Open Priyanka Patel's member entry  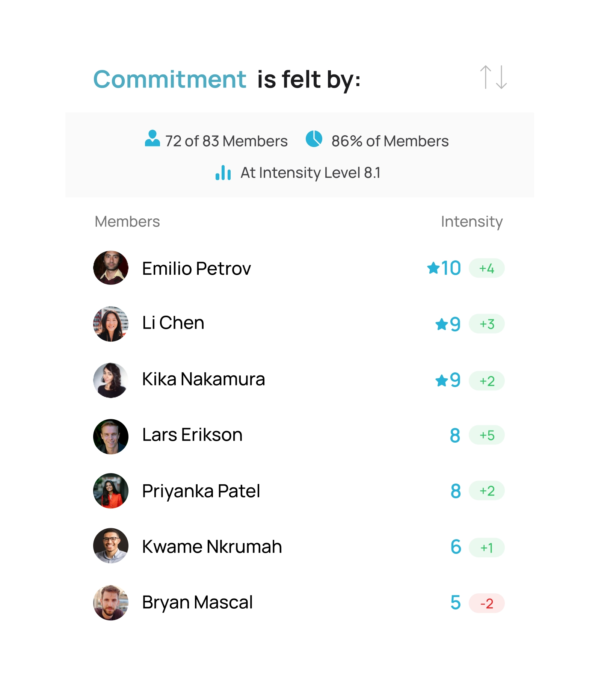pyautogui.click(x=201, y=491)
